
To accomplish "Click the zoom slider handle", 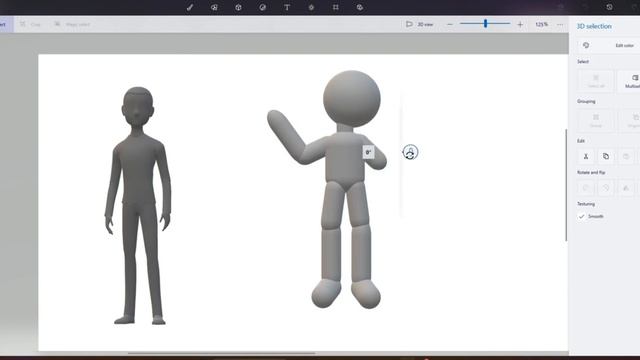I will point(485,24).
